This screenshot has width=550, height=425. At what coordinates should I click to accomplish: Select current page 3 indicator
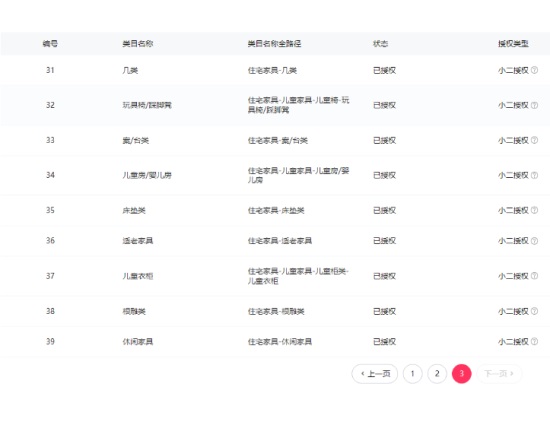pyautogui.click(x=462, y=374)
